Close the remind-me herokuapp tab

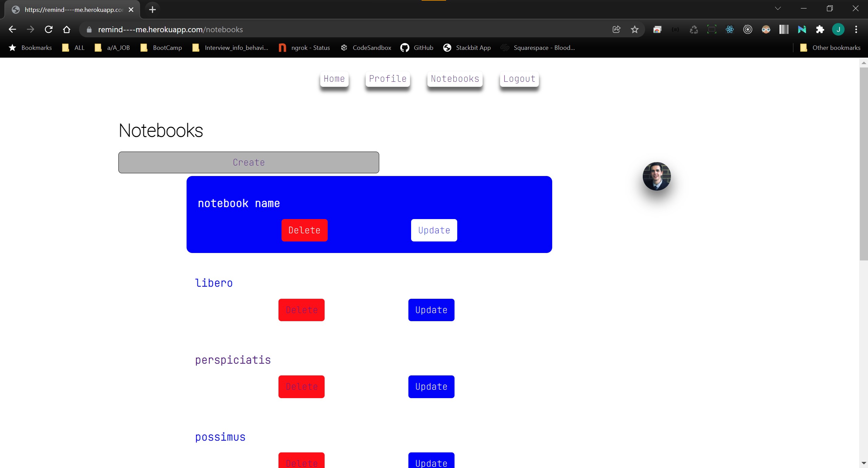click(x=131, y=9)
